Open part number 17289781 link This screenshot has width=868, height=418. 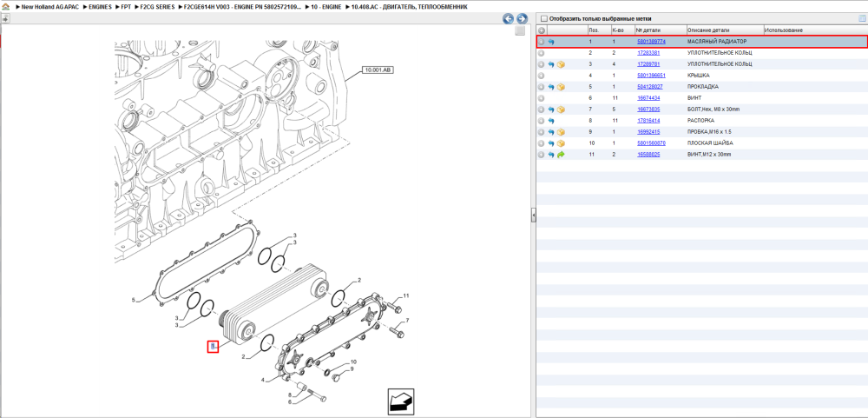[x=648, y=64]
